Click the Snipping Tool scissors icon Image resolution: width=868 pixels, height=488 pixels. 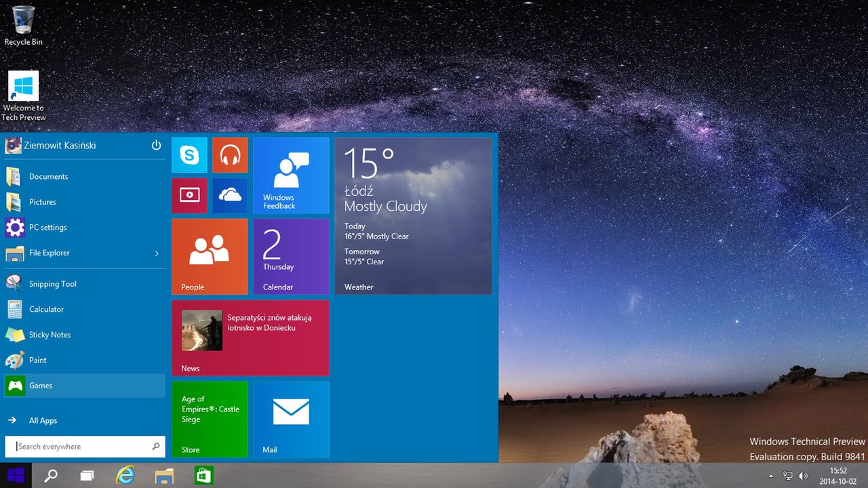click(x=15, y=284)
